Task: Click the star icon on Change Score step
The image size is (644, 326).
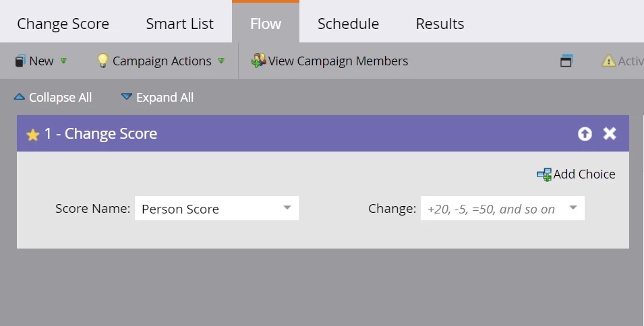Action: (32, 135)
